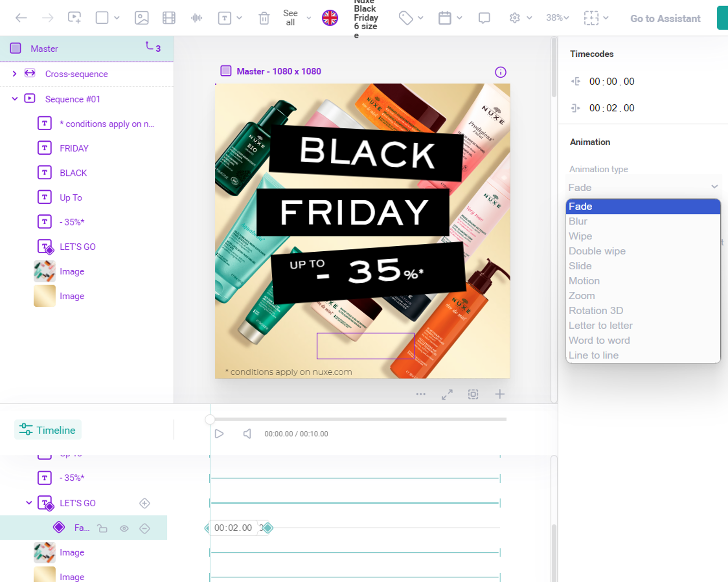
Task: Click the timeline playhead scrubber handle
Action: click(210, 419)
